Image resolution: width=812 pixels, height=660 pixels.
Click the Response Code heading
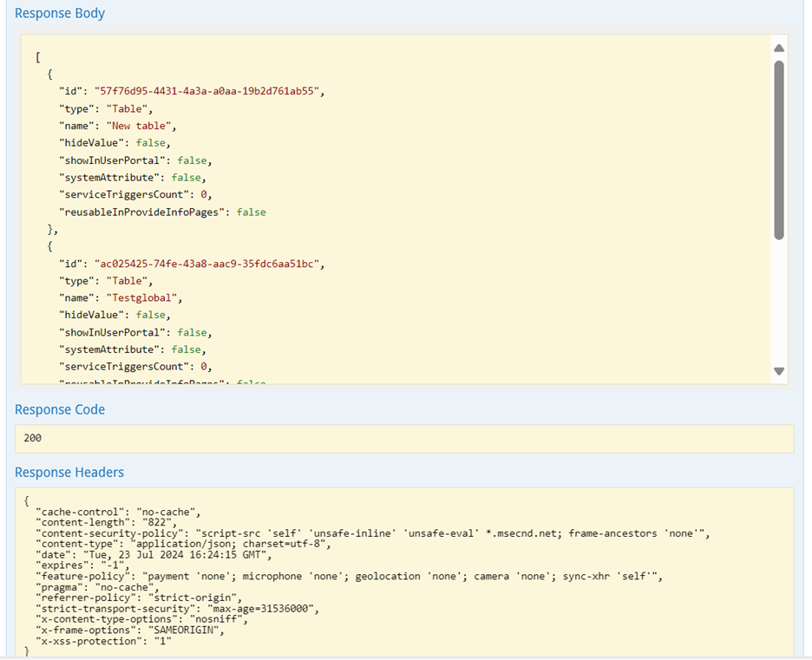(60, 409)
